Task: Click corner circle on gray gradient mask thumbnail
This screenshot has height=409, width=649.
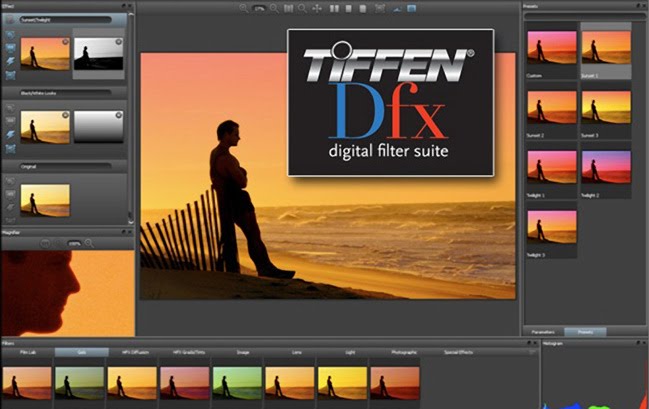Action: point(119,115)
